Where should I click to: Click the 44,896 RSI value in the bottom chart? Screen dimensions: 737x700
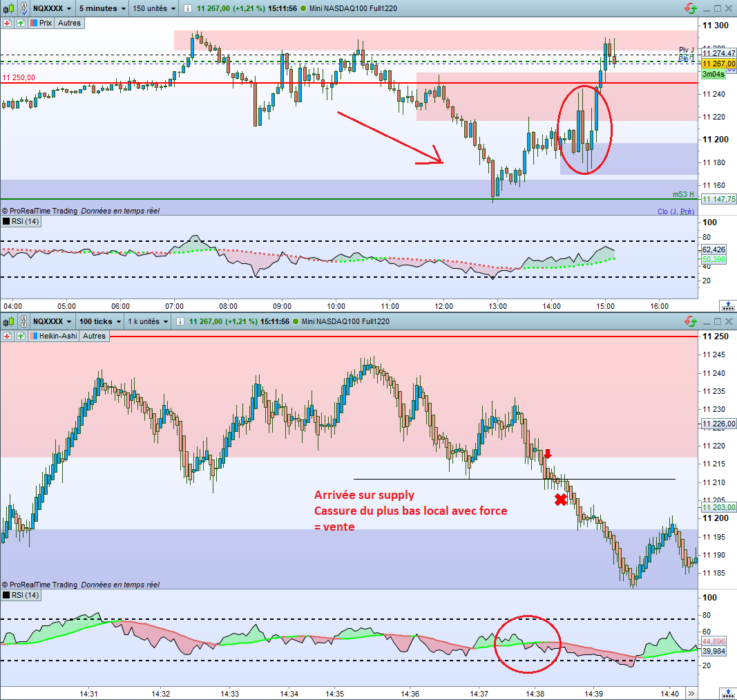point(714,641)
